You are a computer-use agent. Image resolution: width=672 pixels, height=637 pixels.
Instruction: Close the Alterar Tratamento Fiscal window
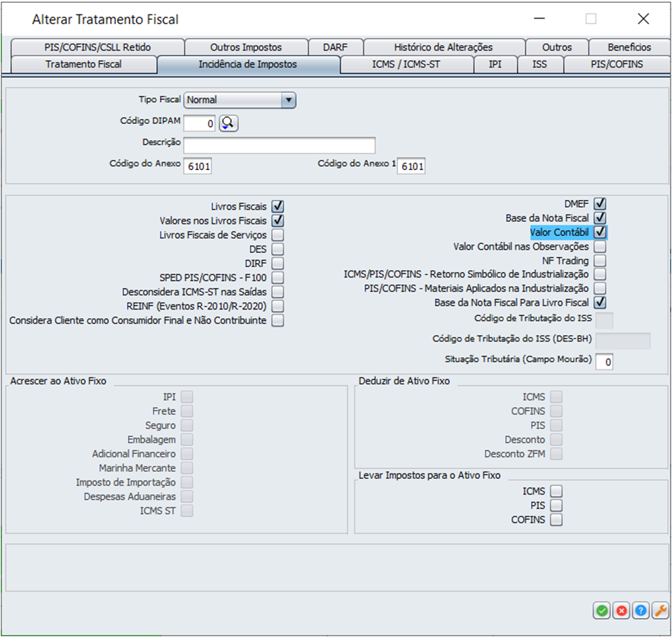pyautogui.click(x=644, y=19)
